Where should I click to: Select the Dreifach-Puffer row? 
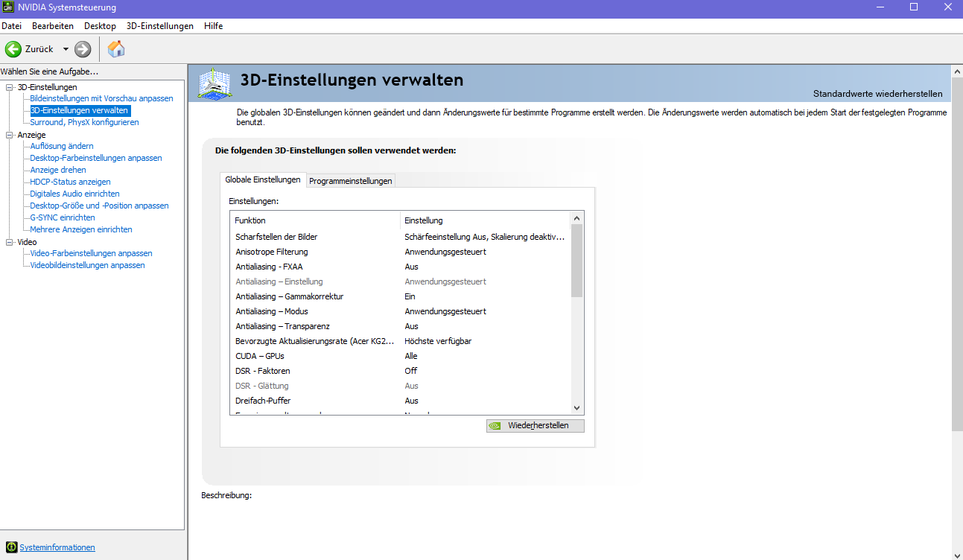pyautogui.click(x=401, y=401)
